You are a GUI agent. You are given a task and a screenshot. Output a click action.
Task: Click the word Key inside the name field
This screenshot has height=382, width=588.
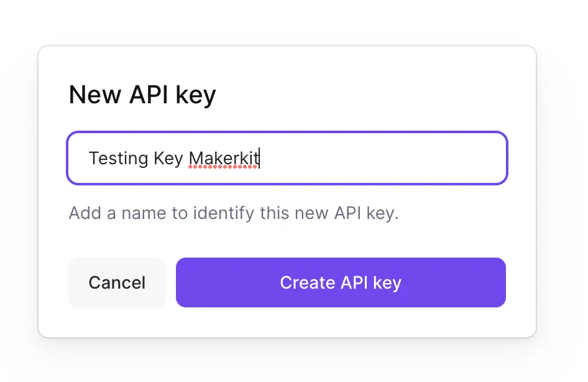pos(168,158)
